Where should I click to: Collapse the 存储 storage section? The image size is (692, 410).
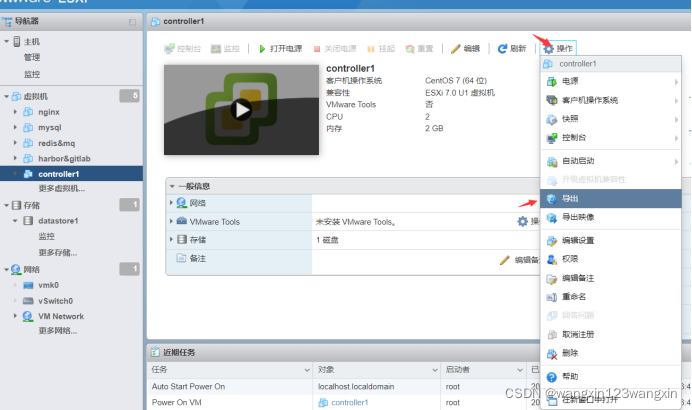pyautogui.click(x=6, y=205)
